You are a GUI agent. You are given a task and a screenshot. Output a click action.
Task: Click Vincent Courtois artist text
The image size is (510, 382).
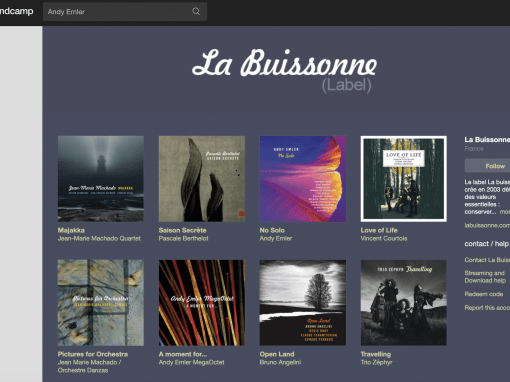(x=384, y=238)
